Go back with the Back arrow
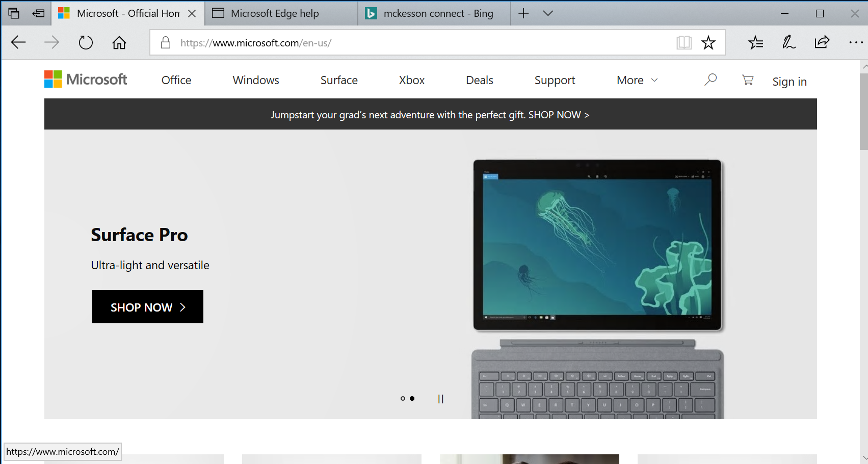This screenshot has height=464, width=868. [x=18, y=42]
